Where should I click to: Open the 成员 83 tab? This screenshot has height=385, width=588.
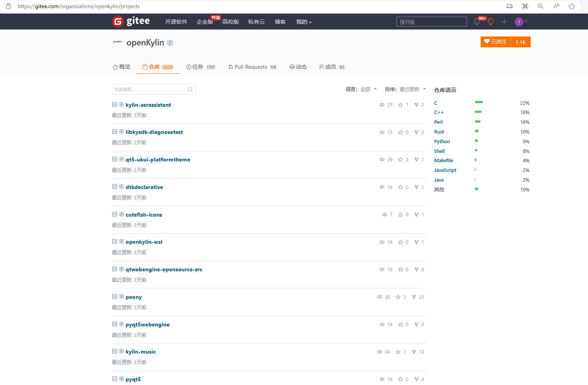[x=332, y=67]
